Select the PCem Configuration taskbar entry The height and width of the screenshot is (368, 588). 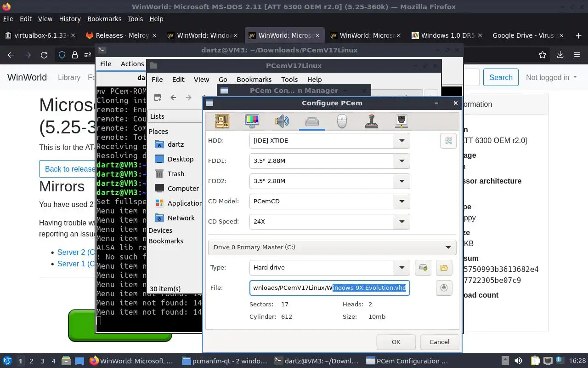407,361
